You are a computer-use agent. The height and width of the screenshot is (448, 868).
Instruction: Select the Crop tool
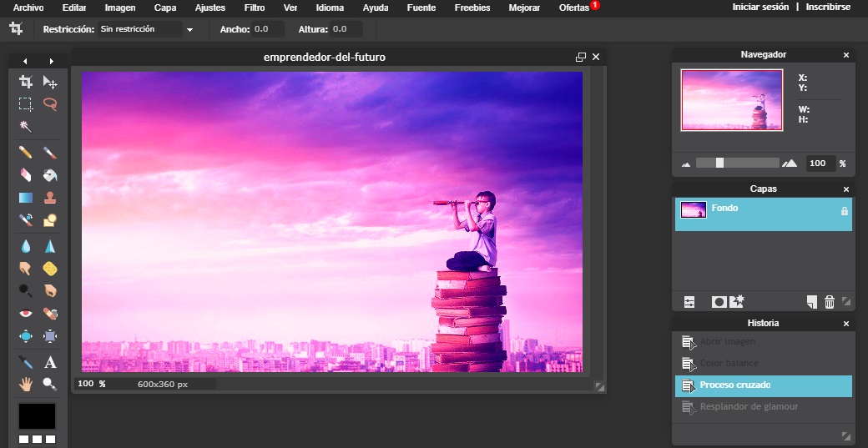26,82
